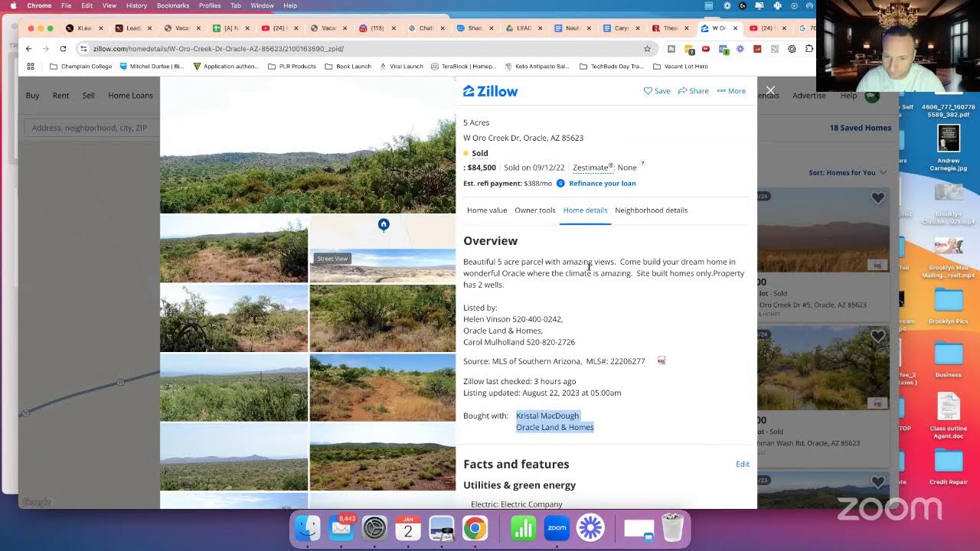980x551 pixels.
Task: Open the TechBuds Day Tra... bookmark folder
Action: point(611,67)
